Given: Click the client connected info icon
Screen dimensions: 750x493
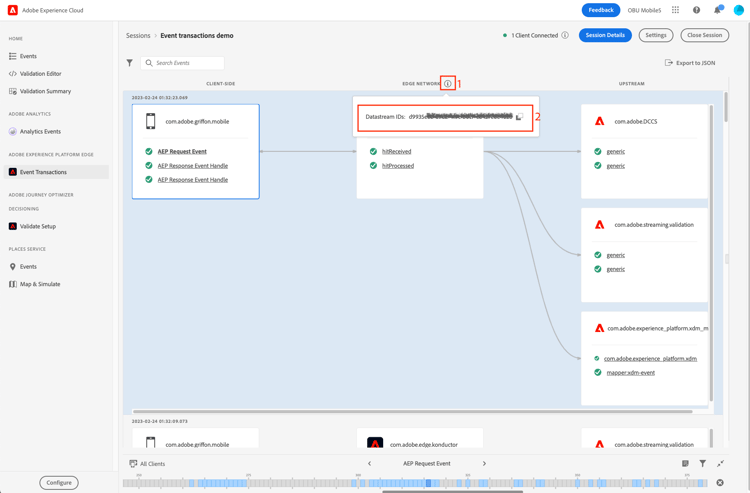Looking at the screenshot, I should pyautogui.click(x=565, y=35).
